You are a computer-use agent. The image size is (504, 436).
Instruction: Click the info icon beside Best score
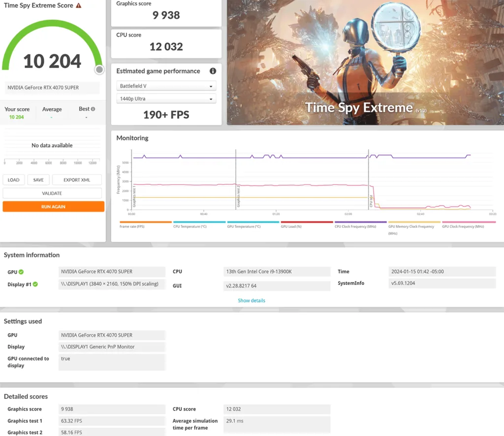coord(93,109)
